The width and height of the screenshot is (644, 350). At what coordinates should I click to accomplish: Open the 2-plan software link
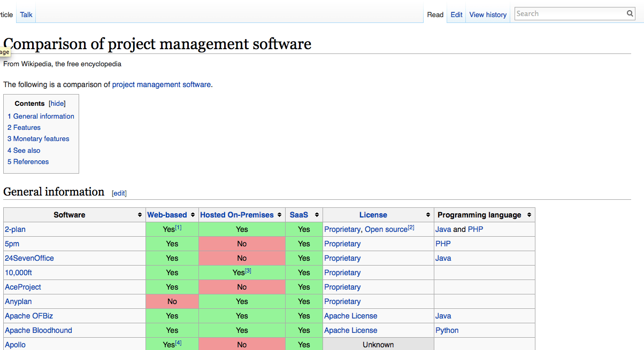click(15, 229)
